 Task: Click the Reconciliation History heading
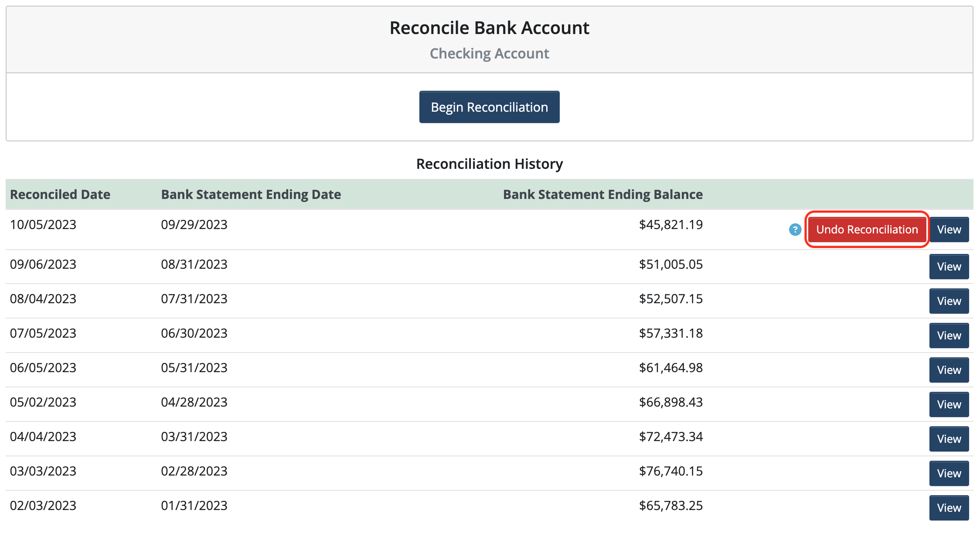pyautogui.click(x=490, y=164)
